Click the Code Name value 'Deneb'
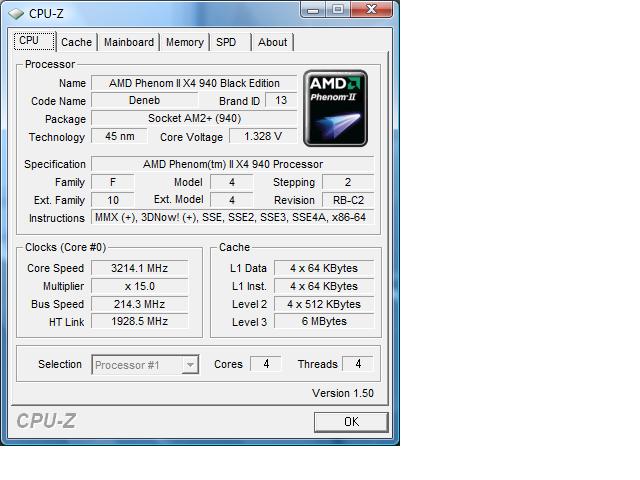 (x=144, y=100)
